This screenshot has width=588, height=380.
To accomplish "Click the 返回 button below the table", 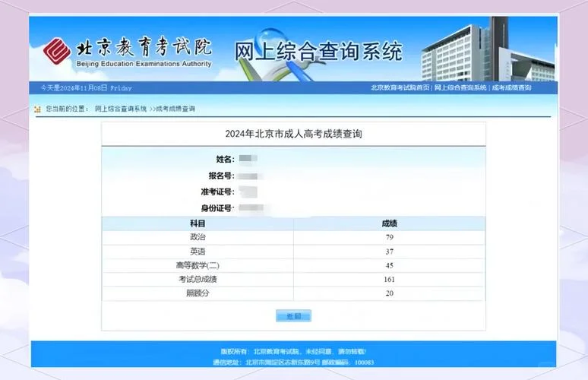I will click(x=294, y=316).
